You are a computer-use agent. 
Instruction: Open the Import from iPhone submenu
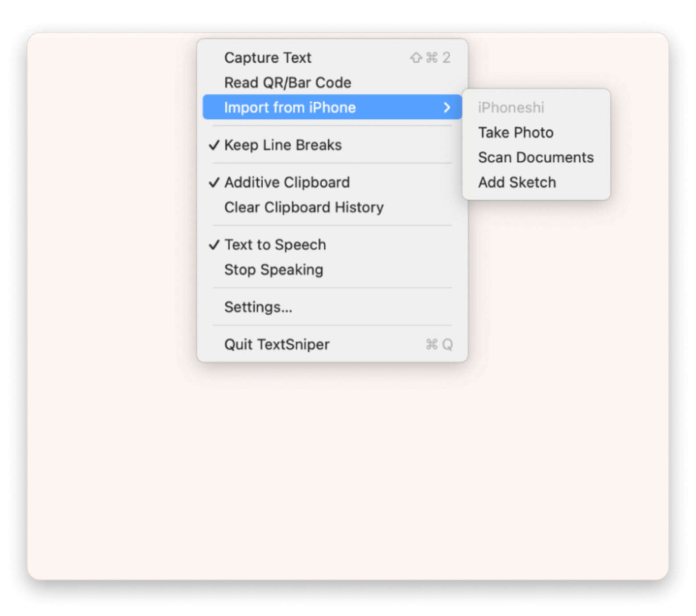[x=290, y=108]
